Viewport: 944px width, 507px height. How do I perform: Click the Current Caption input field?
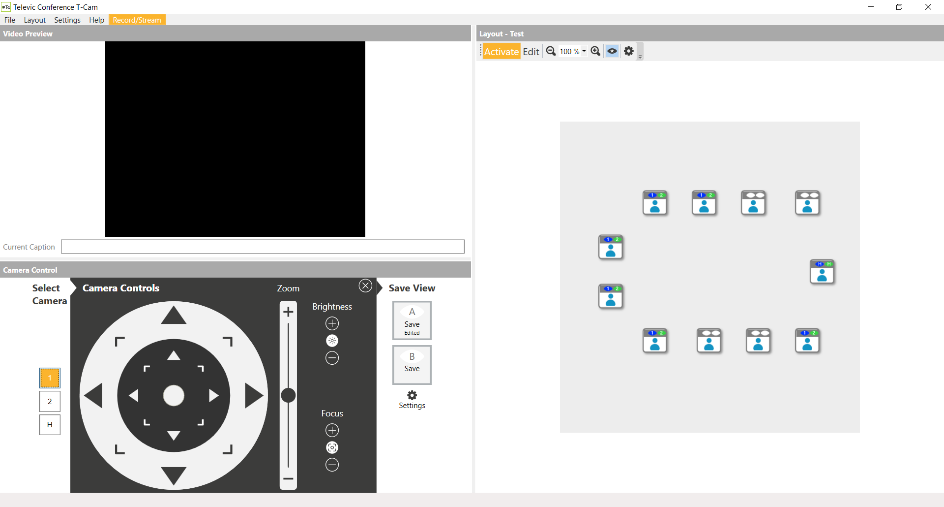(x=262, y=247)
